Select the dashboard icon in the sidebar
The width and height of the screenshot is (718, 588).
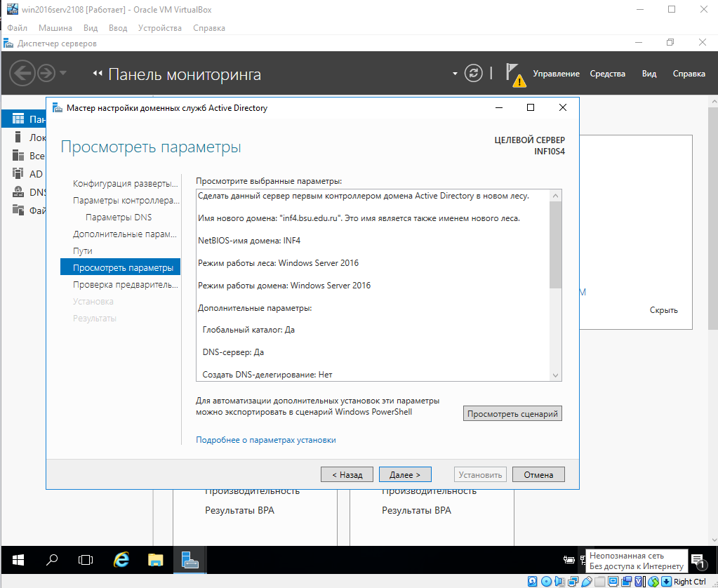pos(18,119)
